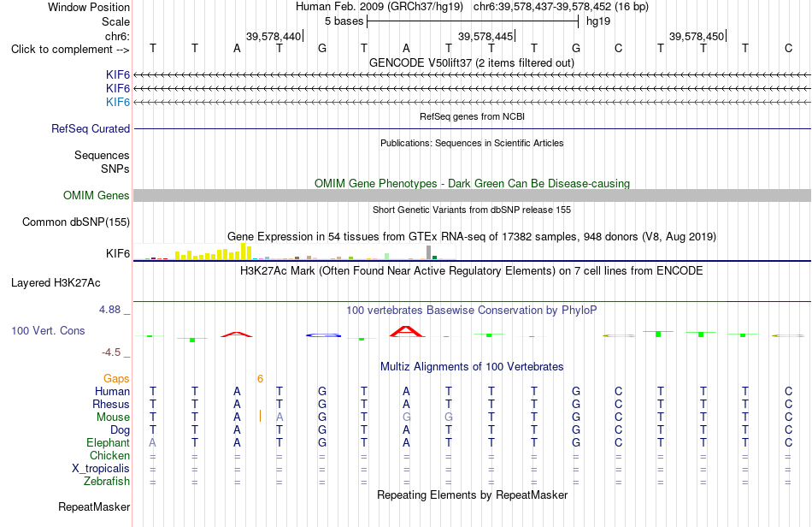Open RefSeq Curated track label
Screen dimensions: 812x527
(x=91, y=128)
